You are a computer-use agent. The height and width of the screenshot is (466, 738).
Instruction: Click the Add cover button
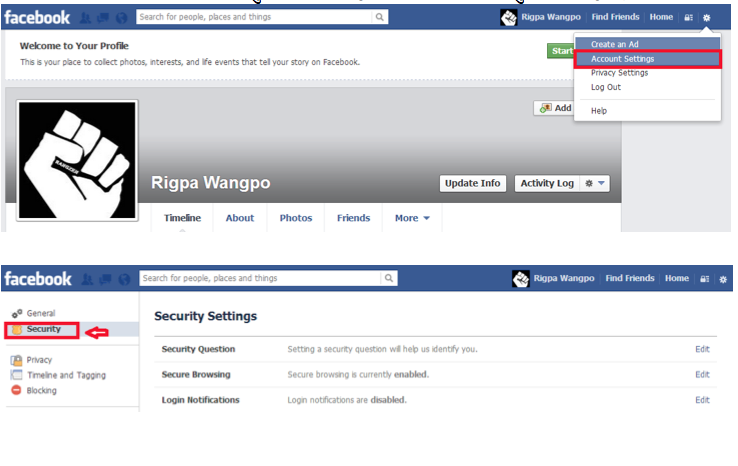(x=556, y=108)
